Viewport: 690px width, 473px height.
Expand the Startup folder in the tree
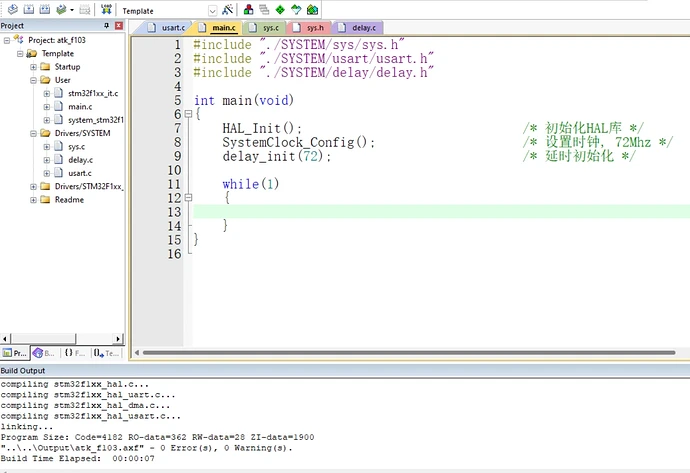pos(33,67)
